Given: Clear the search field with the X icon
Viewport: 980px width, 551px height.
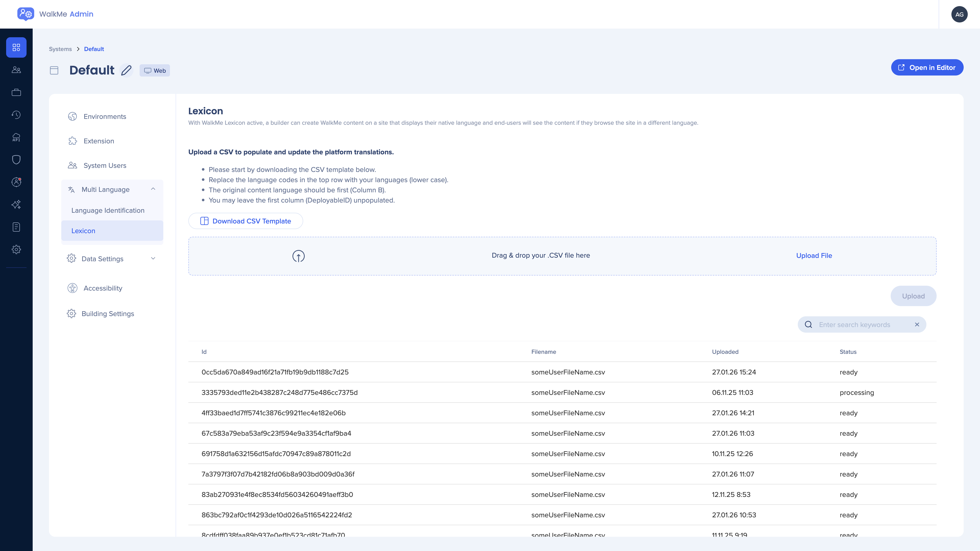Looking at the screenshot, I should [917, 324].
